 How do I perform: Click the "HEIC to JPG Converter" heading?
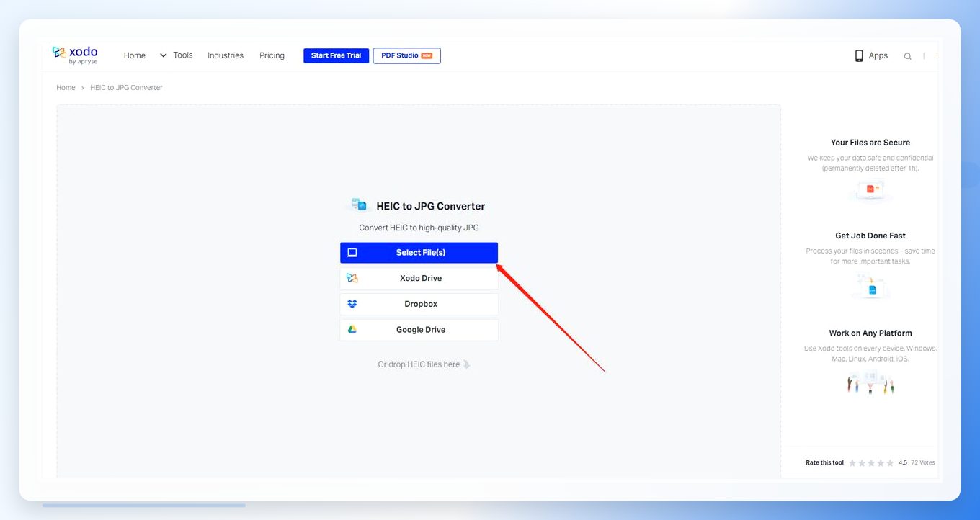click(x=431, y=206)
